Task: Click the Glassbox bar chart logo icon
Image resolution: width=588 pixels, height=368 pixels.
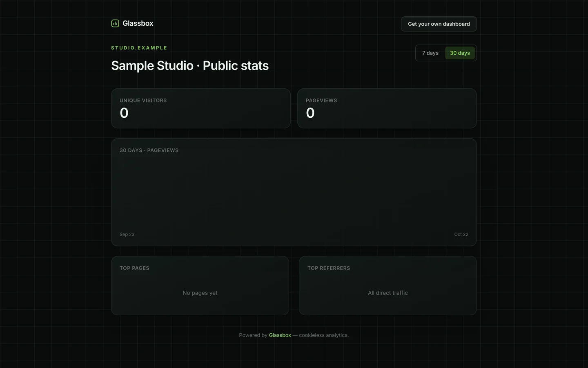Action: [115, 23]
